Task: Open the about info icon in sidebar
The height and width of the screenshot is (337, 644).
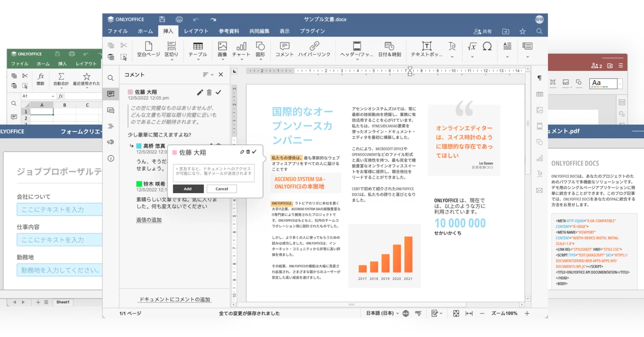Action: (111, 158)
